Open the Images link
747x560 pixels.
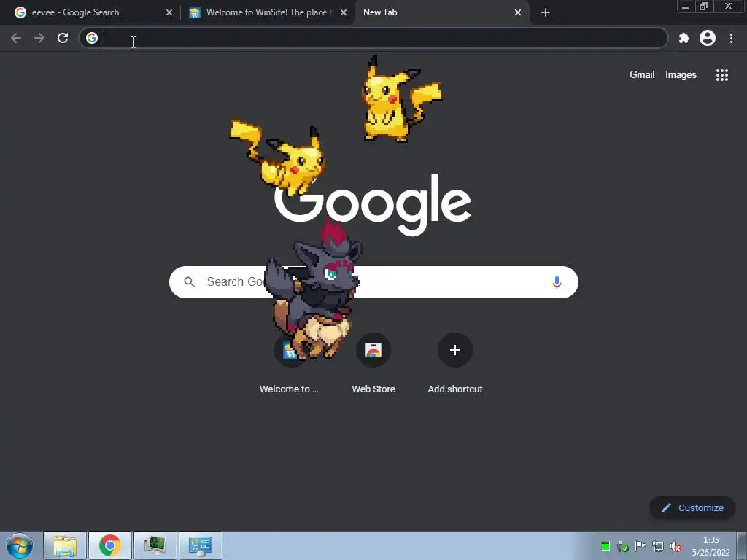[681, 75]
